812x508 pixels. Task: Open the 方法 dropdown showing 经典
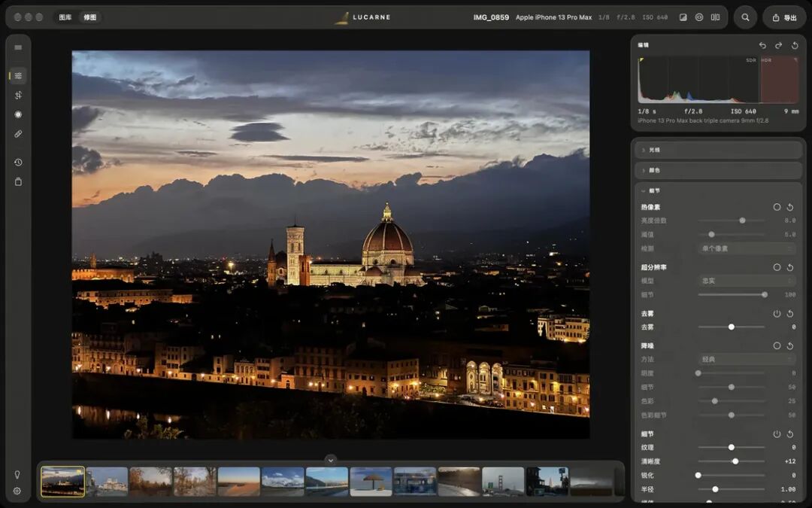747,359
